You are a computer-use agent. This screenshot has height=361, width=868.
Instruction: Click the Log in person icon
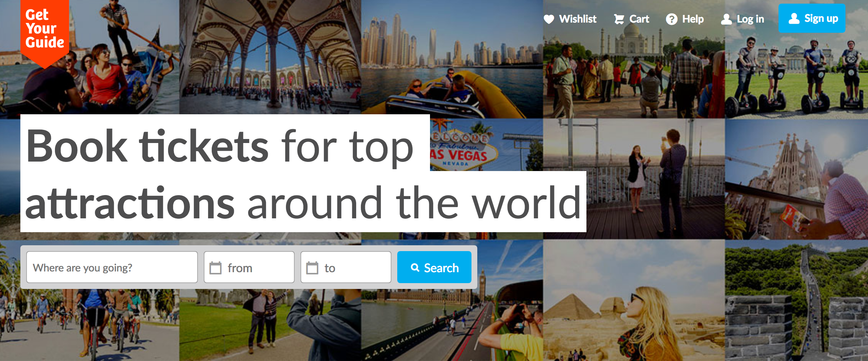pos(726,19)
